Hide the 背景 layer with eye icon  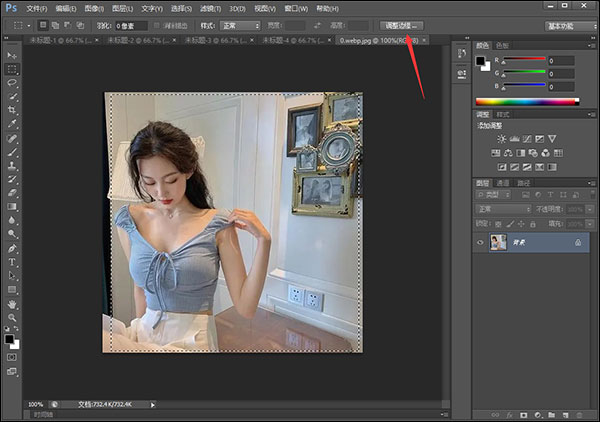point(481,243)
